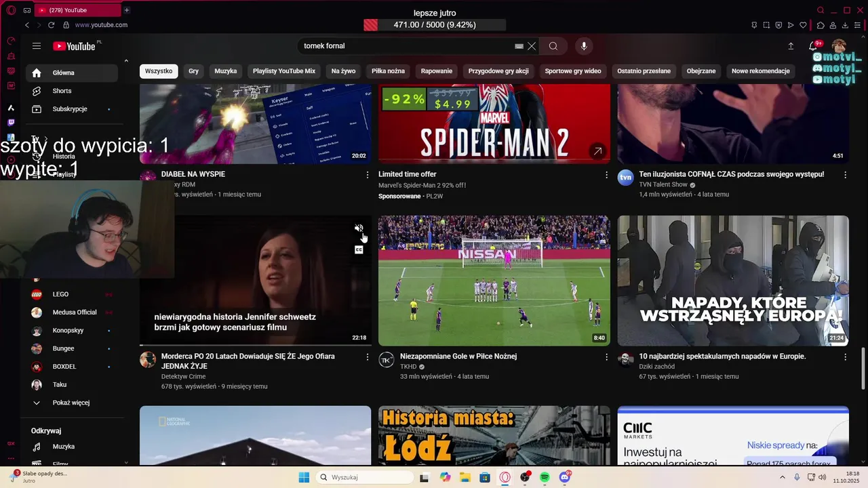Open the Windows Start menu
This screenshot has height=488, width=868.
[x=304, y=477]
